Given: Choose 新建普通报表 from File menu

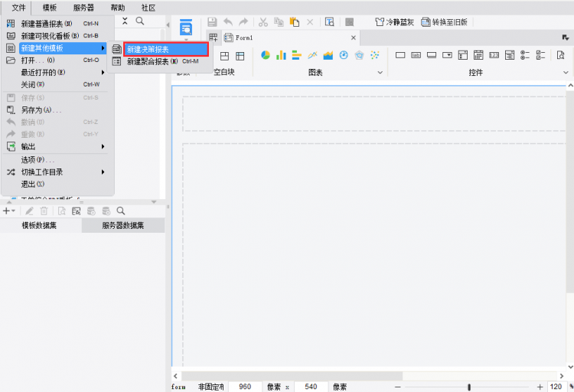Looking at the screenshot, I should click(x=55, y=24).
